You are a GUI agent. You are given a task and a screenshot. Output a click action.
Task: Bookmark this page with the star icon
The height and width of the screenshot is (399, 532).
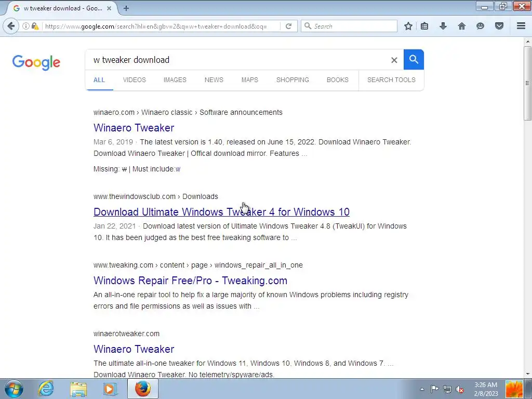[408, 26]
